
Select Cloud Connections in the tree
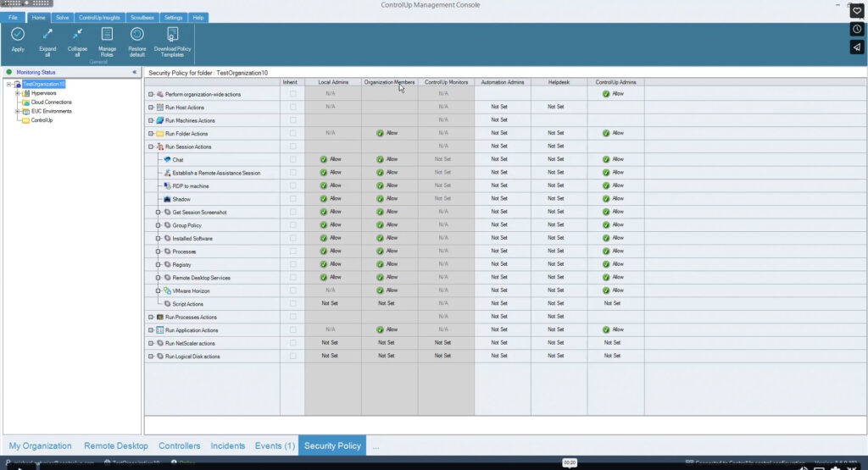pos(51,102)
